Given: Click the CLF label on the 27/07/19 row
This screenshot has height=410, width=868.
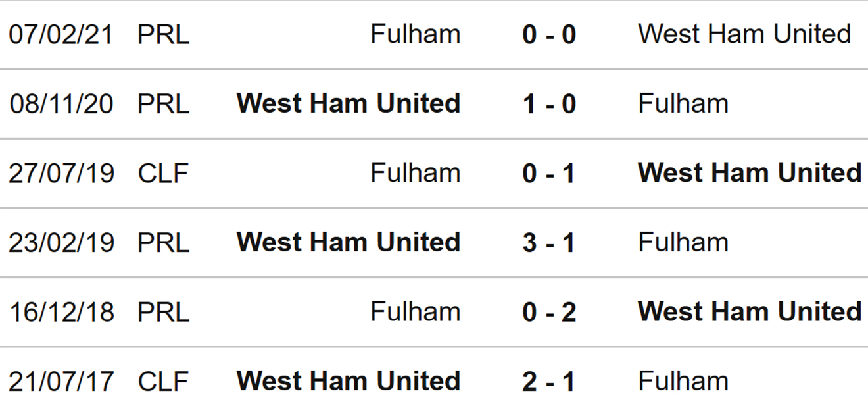Looking at the screenshot, I should (163, 173).
